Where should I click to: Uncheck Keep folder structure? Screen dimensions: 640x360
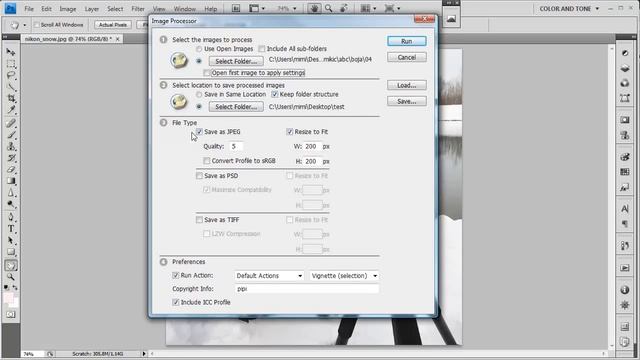(275, 94)
